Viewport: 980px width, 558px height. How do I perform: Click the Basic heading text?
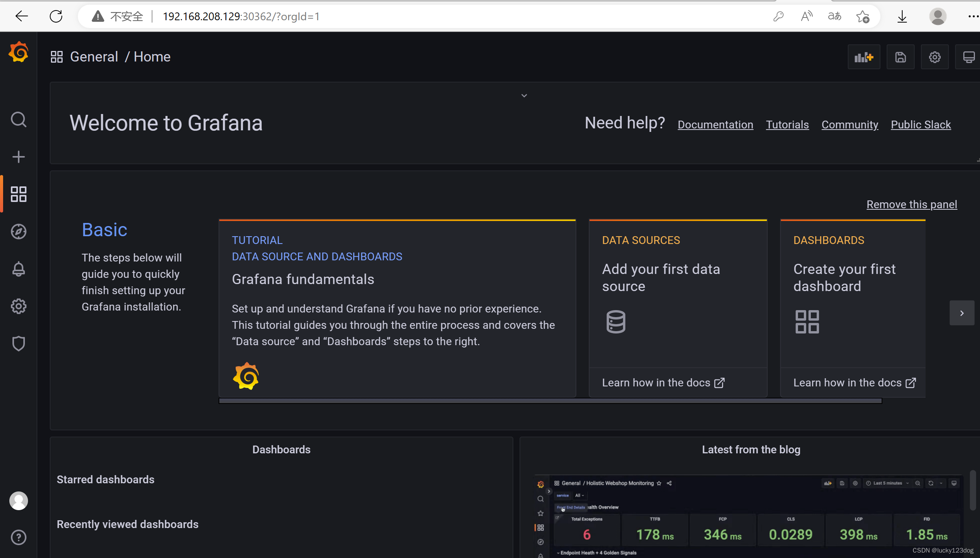pos(104,230)
